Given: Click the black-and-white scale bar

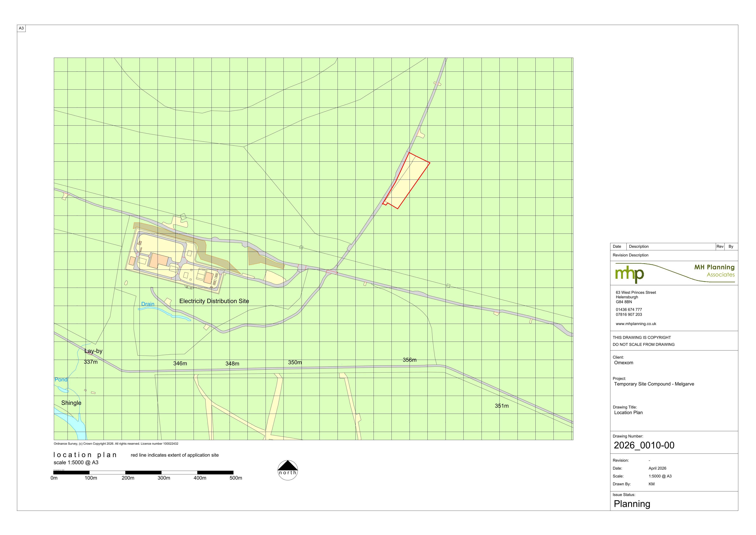Looking at the screenshot, I should (x=144, y=472).
